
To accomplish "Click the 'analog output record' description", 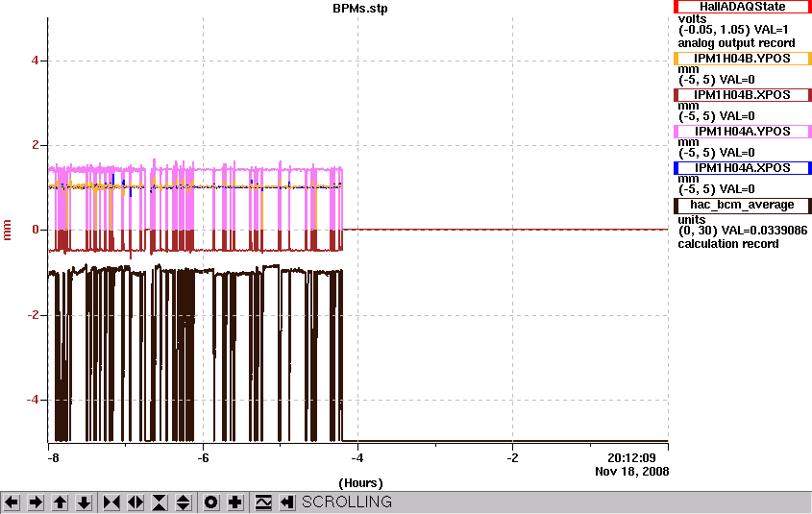I will click(x=736, y=43).
